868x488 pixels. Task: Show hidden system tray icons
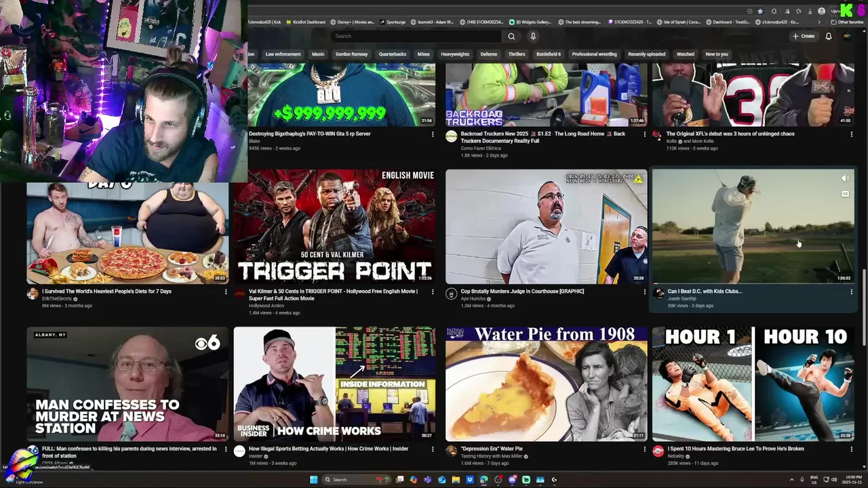tap(791, 480)
